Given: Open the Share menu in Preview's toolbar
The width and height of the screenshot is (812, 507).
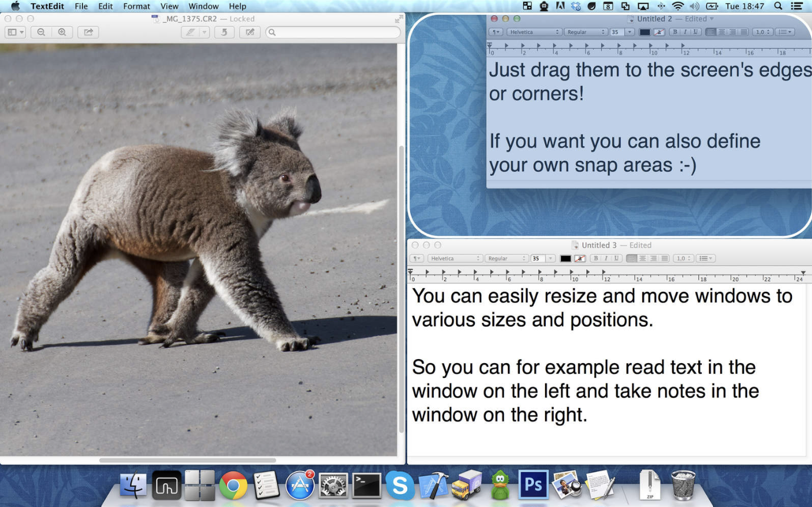Looking at the screenshot, I should point(87,32).
